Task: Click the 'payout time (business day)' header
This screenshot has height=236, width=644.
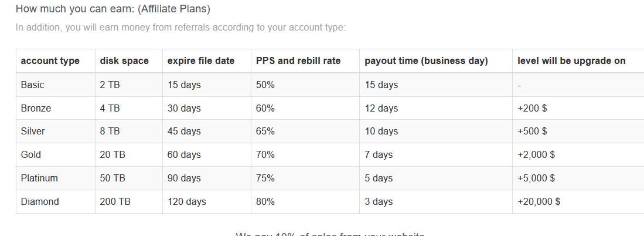Action: coord(436,61)
